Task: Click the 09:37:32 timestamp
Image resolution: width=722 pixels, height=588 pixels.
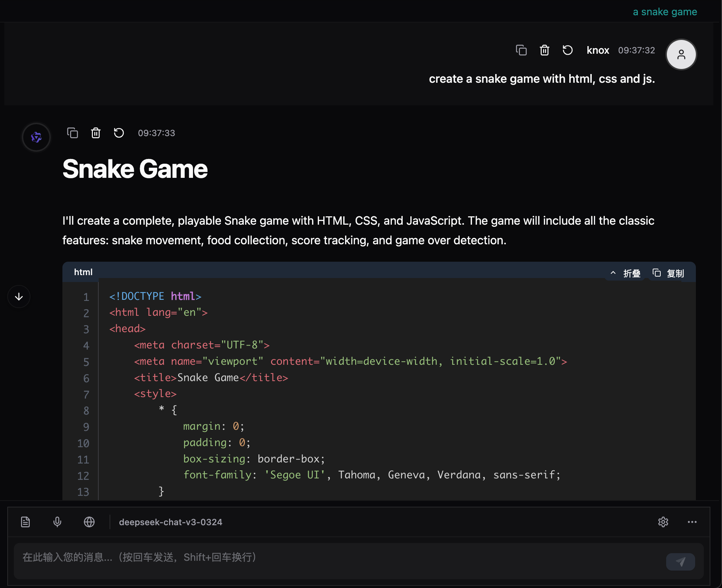Action: tap(637, 50)
